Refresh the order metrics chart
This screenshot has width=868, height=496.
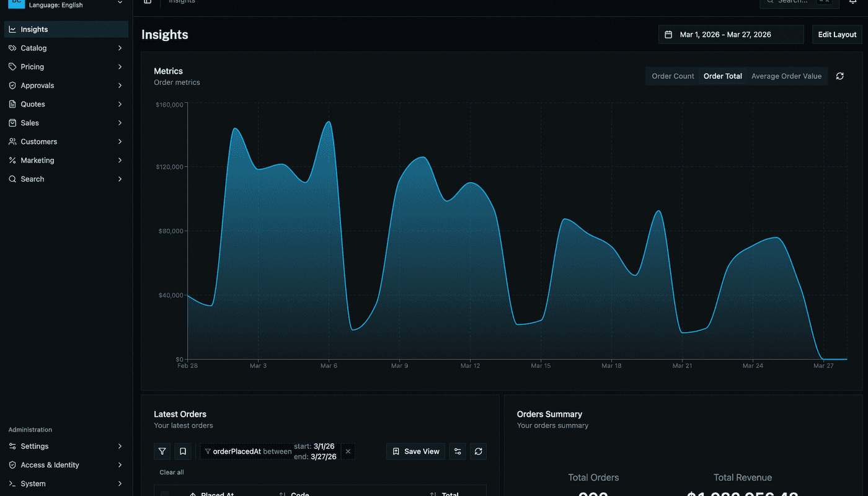(839, 76)
